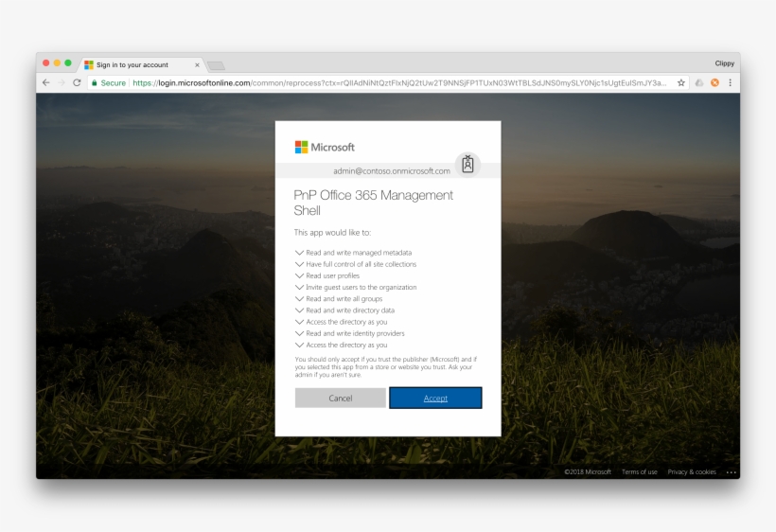
Task: Click the address bar URL
Action: coord(400,82)
